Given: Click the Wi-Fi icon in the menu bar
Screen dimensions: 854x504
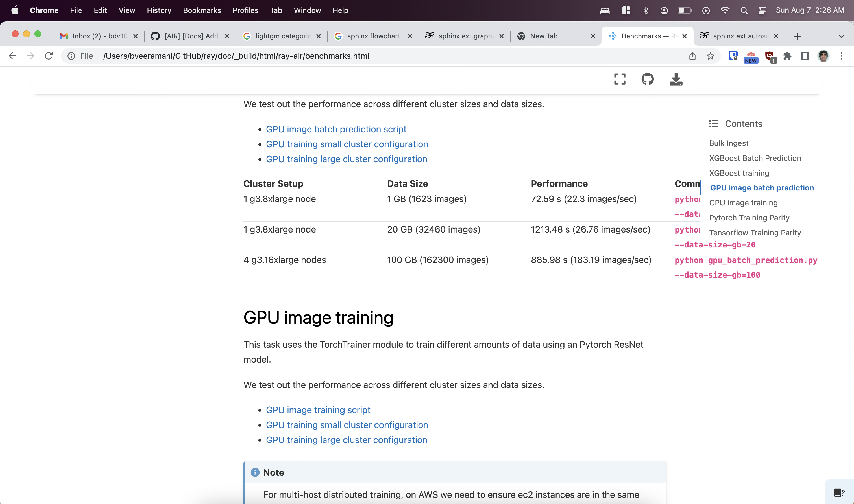Looking at the screenshot, I should click(725, 10).
